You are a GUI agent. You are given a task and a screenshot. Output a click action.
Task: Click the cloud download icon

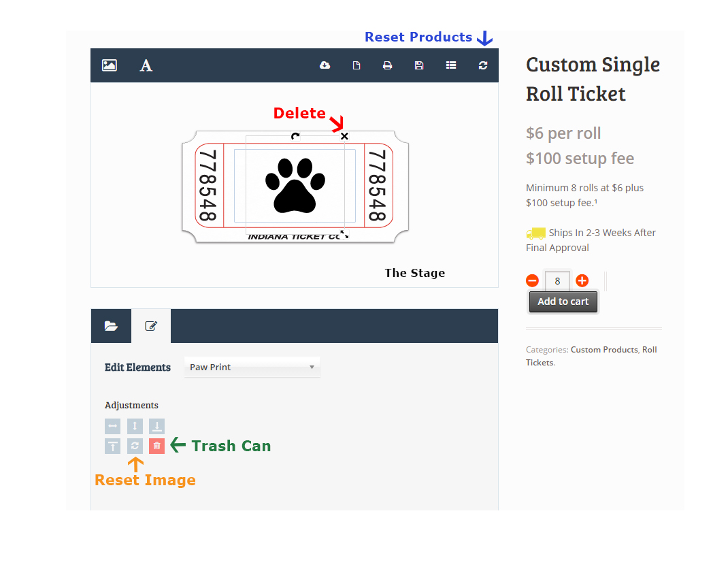(325, 65)
